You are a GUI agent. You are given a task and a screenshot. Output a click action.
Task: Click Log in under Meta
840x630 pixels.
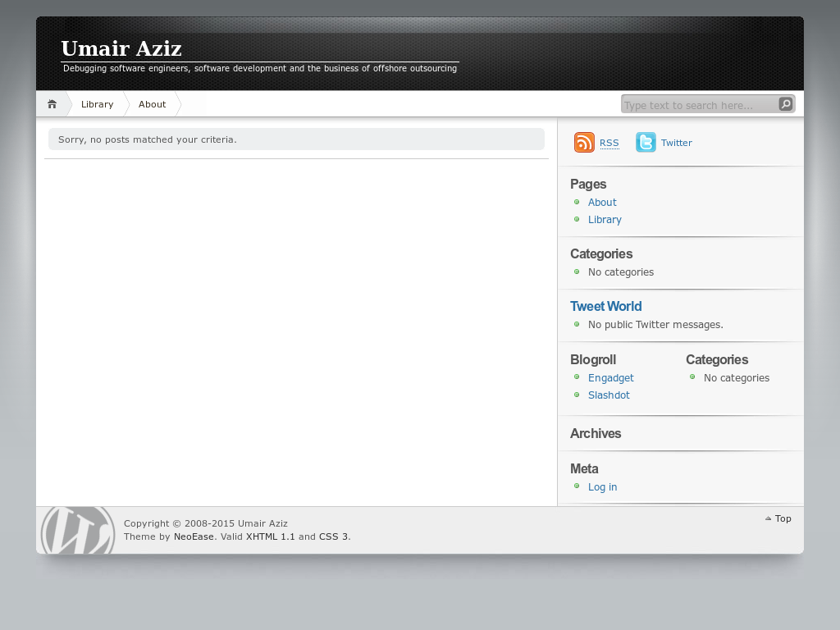[x=602, y=486]
